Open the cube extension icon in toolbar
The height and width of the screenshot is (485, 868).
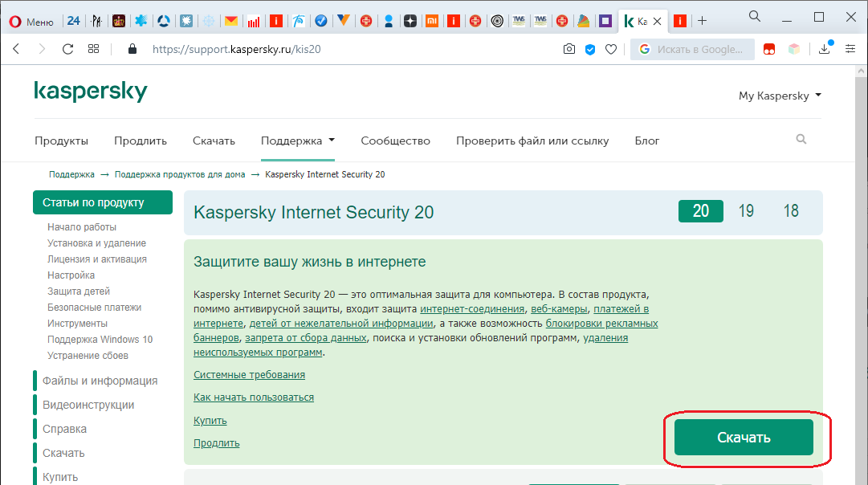point(794,49)
